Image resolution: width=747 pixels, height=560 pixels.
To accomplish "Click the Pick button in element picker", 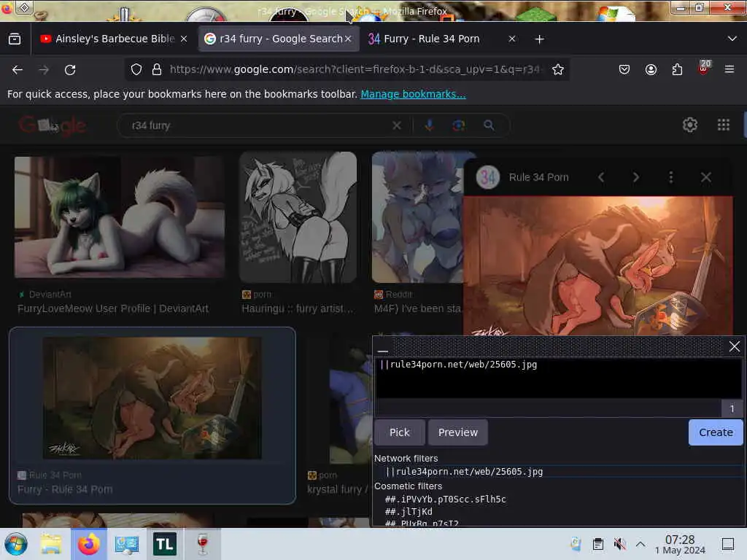I will (399, 432).
